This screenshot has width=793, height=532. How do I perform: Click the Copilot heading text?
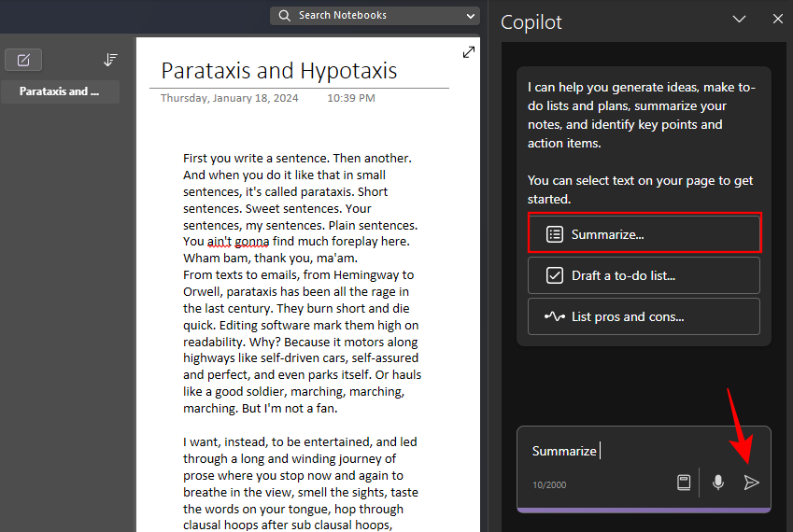[531, 22]
